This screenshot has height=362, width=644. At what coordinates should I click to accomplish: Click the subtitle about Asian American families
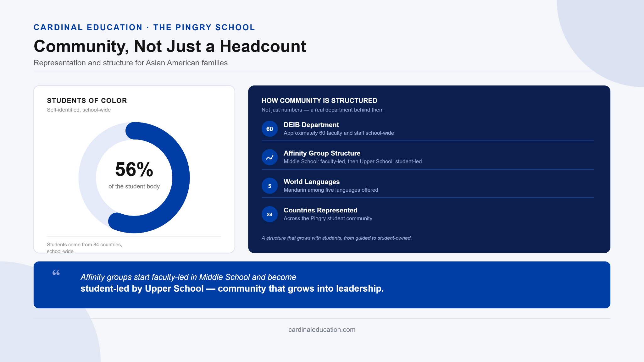(130, 63)
